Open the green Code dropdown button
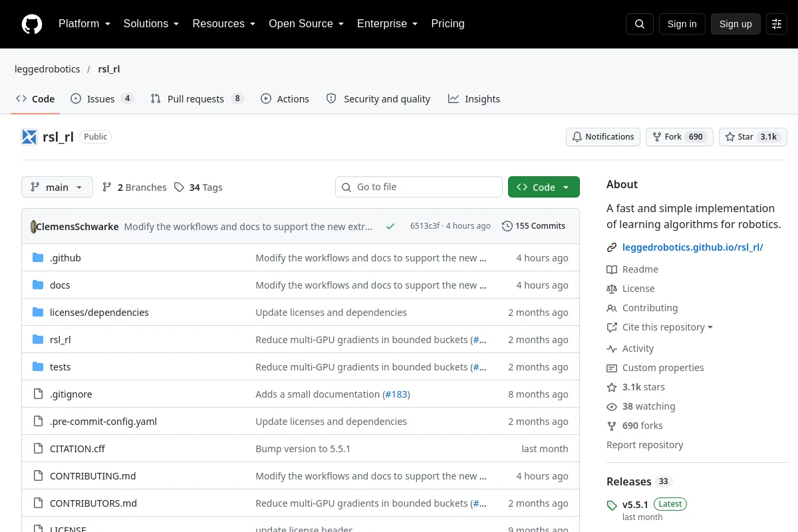798x532 pixels. click(x=544, y=188)
